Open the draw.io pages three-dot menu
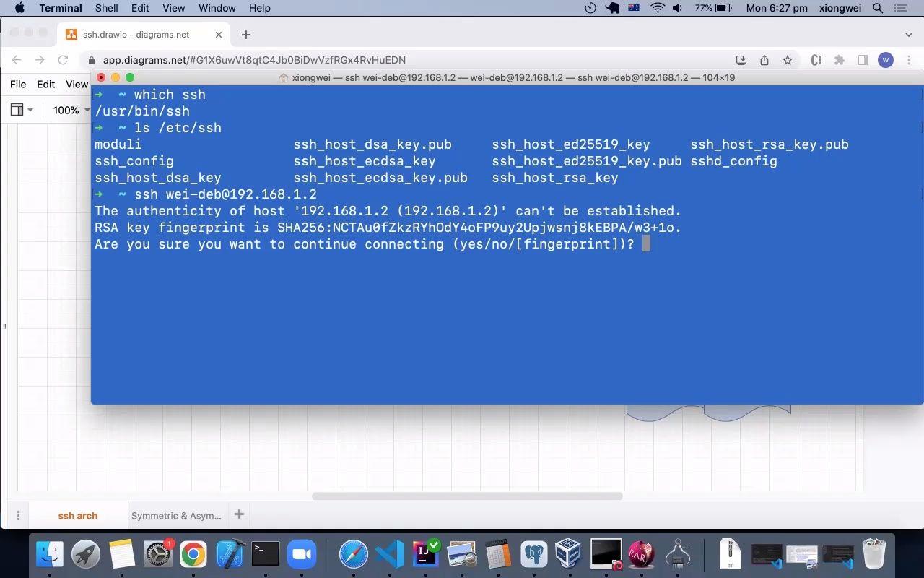Image resolution: width=924 pixels, height=578 pixels. (x=18, y=516)
